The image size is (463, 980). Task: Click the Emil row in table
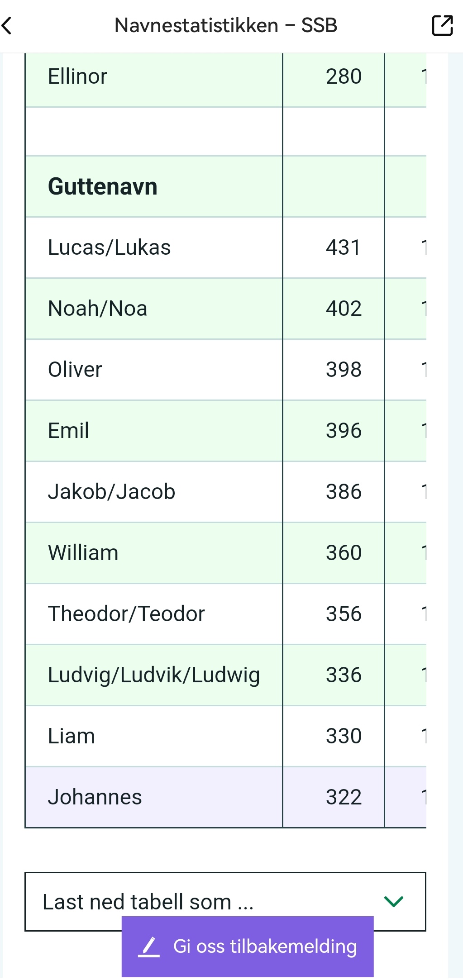pos(226,431)
